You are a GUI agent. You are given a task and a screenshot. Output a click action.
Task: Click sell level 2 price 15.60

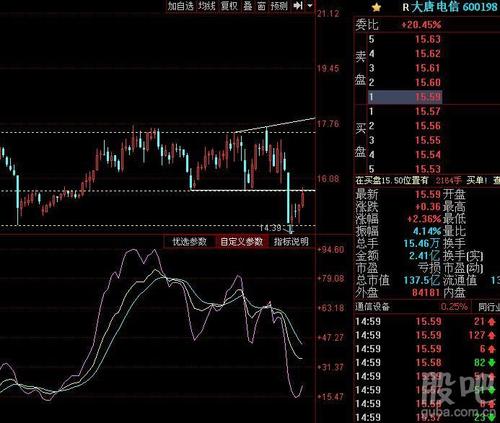pos(428,82)
